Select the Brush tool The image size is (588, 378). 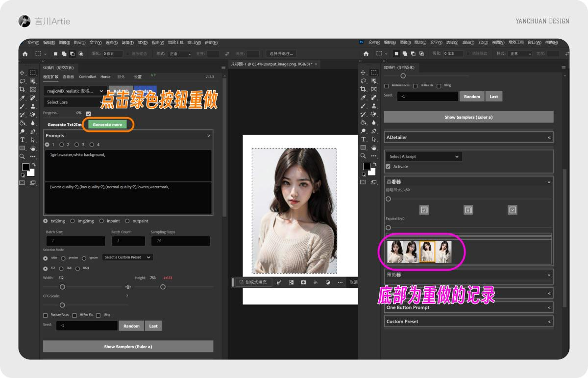coord(22,106)
